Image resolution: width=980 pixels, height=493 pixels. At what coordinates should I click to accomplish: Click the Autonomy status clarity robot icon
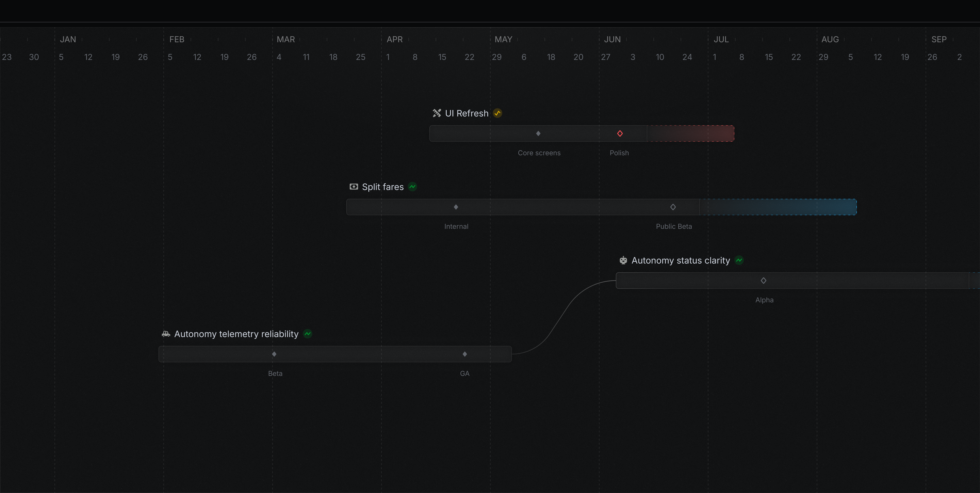(623, 260)
